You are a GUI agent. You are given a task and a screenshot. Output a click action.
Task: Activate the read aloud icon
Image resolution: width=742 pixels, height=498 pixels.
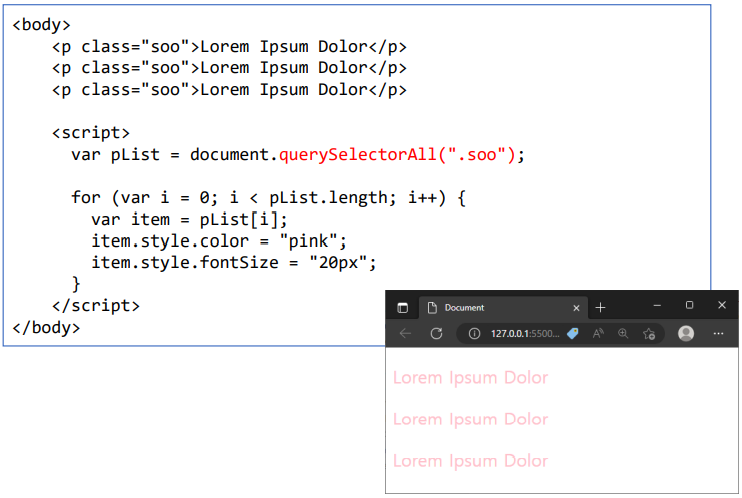598,334
